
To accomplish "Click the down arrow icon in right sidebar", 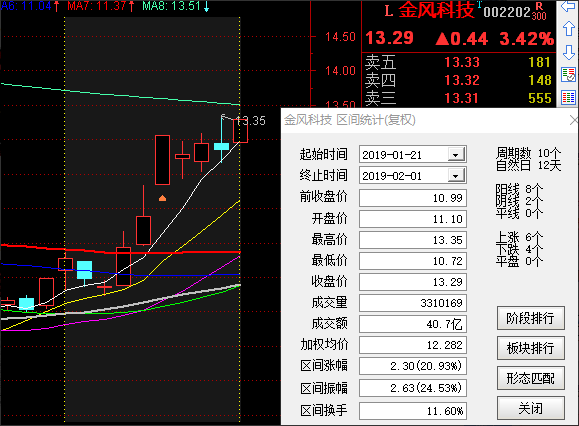I will click(569, 52).
